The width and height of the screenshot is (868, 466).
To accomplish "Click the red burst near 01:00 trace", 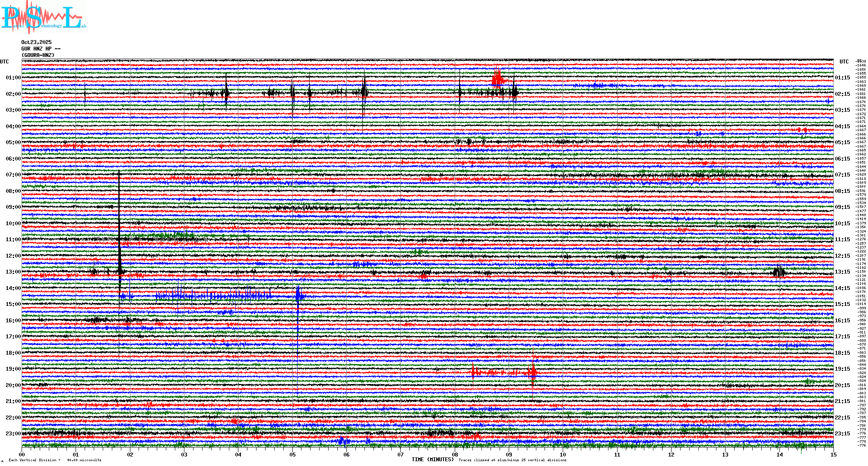I will tap(498, 79).
